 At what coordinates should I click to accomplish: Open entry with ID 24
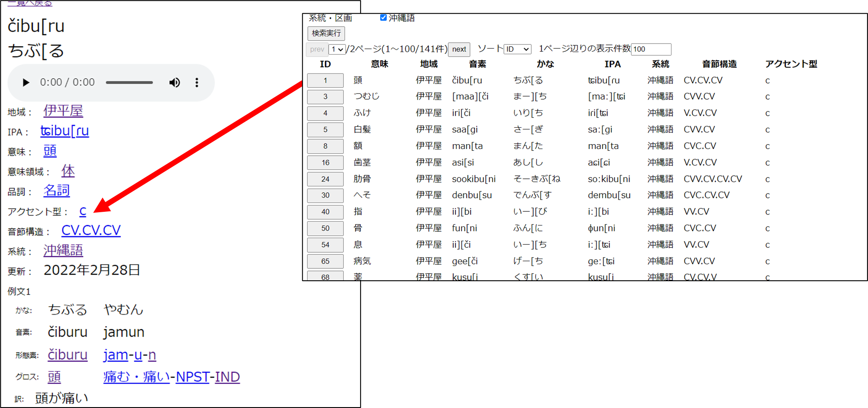325,179
